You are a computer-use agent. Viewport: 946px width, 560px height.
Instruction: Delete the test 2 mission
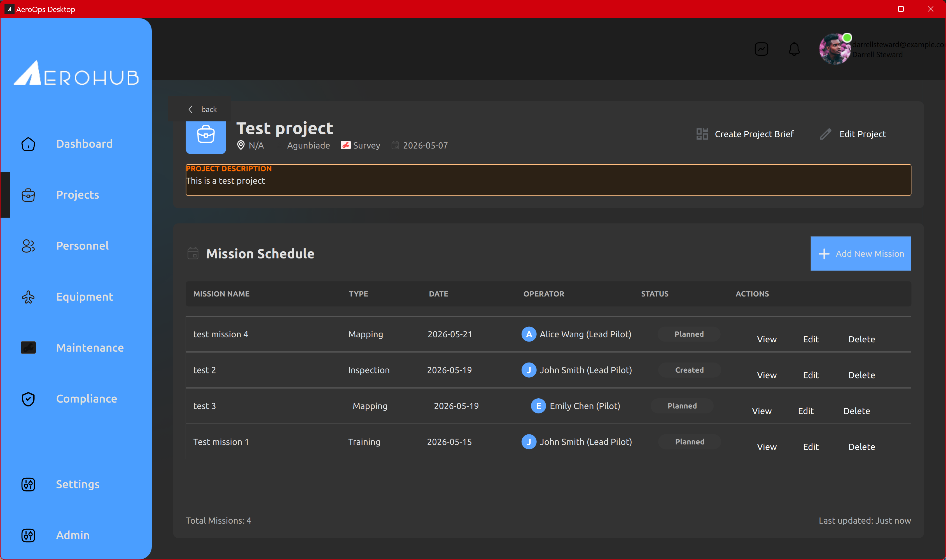pyautogui.click(x=861, y=375)
